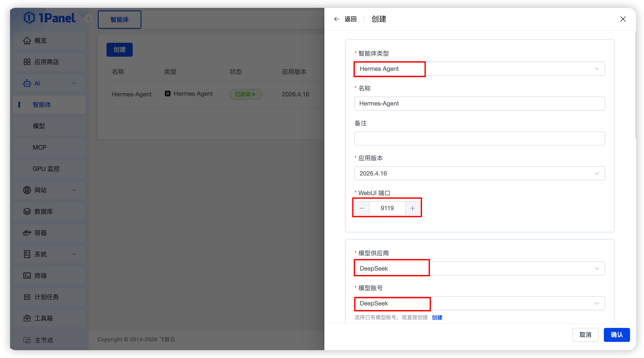The image size is (644, 358).
Task: Open the 工具箱 toolbox icon
Action: [27, 318]
